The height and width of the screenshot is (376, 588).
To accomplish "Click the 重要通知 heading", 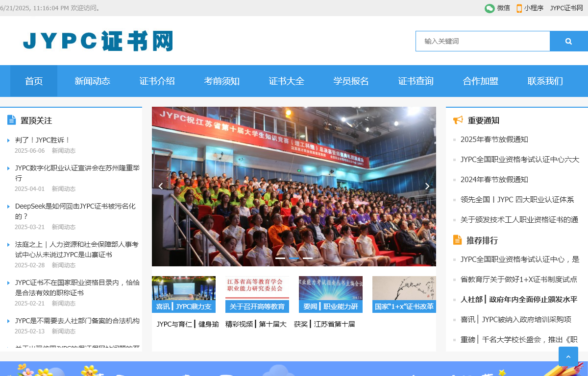I will pos(484,120).
